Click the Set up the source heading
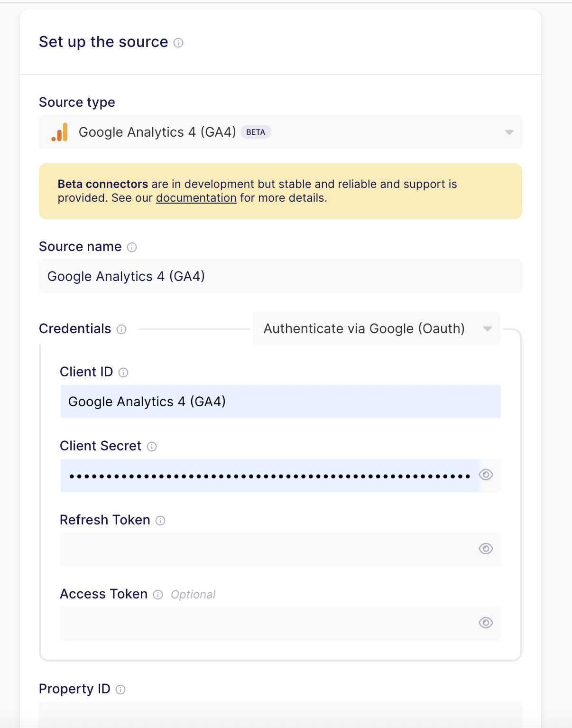 103,42
